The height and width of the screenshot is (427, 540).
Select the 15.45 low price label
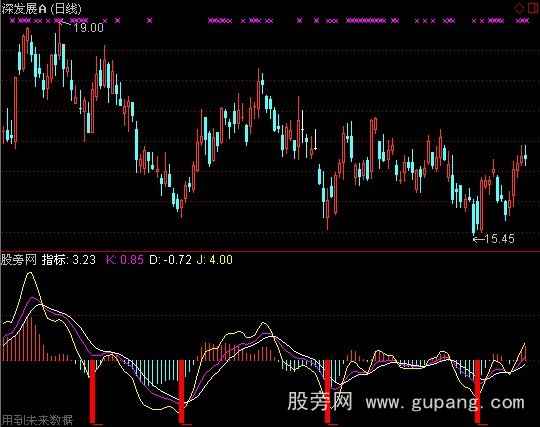(499, 239)
